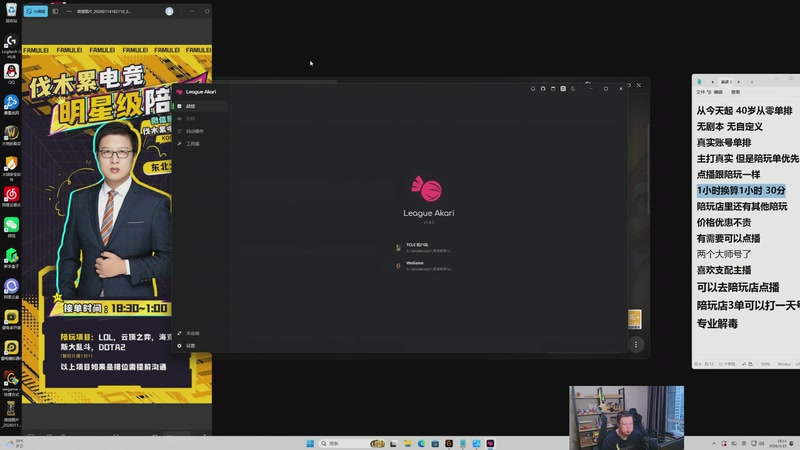Open the Recycle Bin desktop icon
This screenshot has width=800, height=450.
pyautogui.click(x=11, y=12)
